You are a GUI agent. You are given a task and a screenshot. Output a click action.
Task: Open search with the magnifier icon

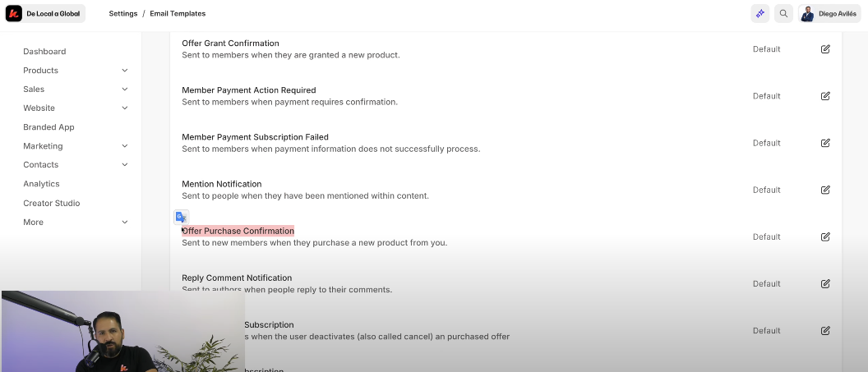[x=783, y=13]
